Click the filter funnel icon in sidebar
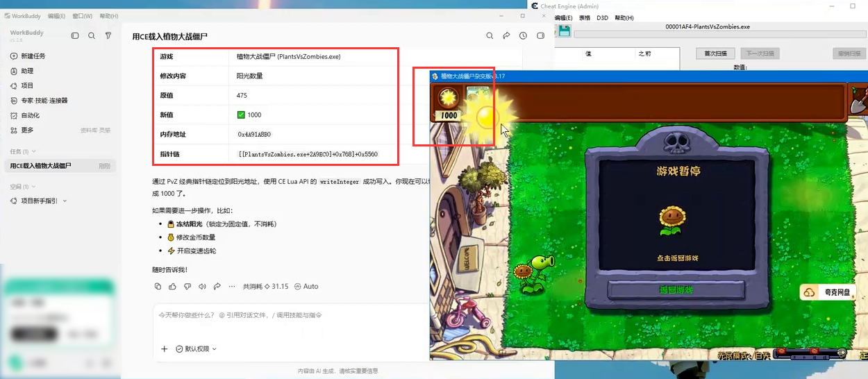 pyautogui.click(x=108, y=35)
